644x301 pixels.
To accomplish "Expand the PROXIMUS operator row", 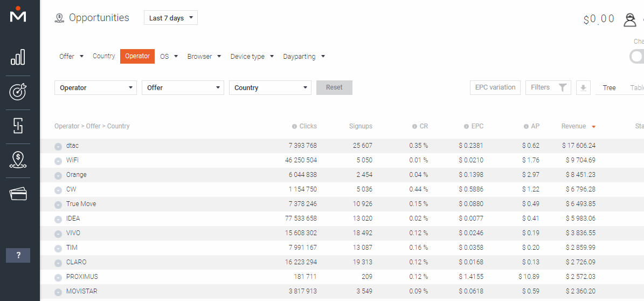I will pos(58,277).
